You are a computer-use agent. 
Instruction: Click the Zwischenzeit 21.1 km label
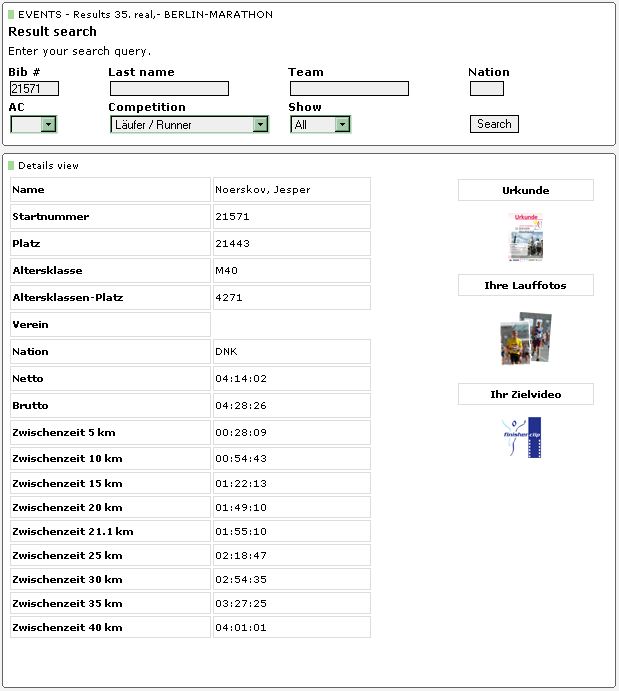(73, 531)
